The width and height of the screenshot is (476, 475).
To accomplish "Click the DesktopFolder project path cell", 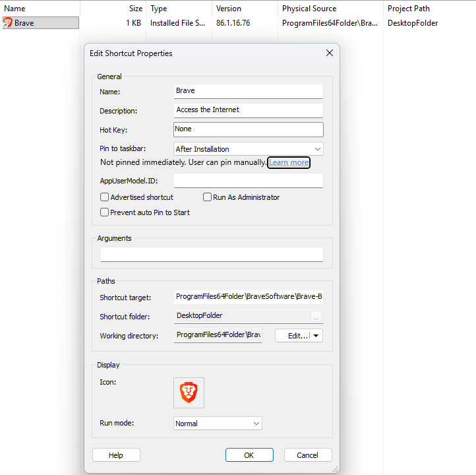I will [413, 23].
